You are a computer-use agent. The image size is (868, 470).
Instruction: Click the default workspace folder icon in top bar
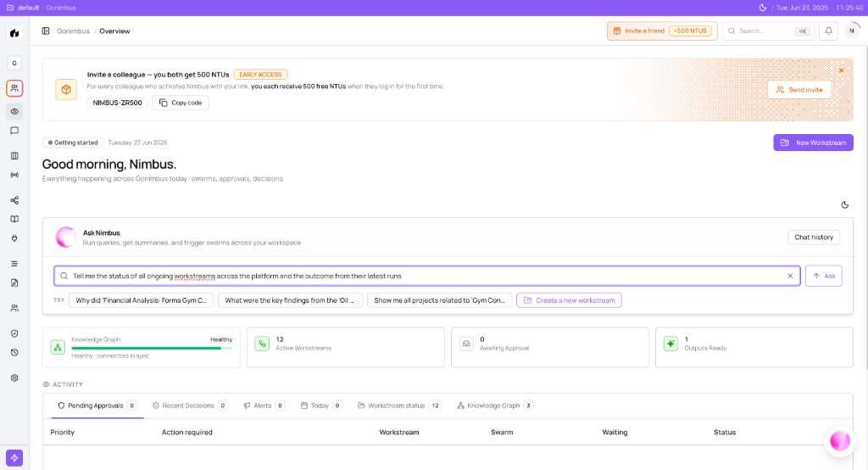10,8
